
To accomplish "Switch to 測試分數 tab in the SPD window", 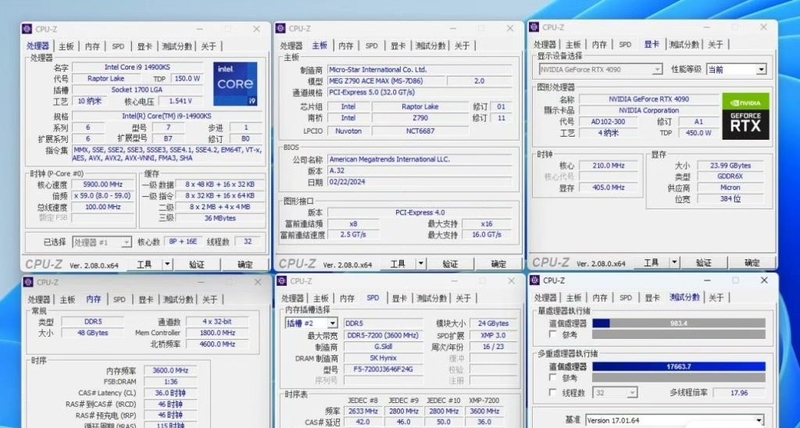I will 432,298.
